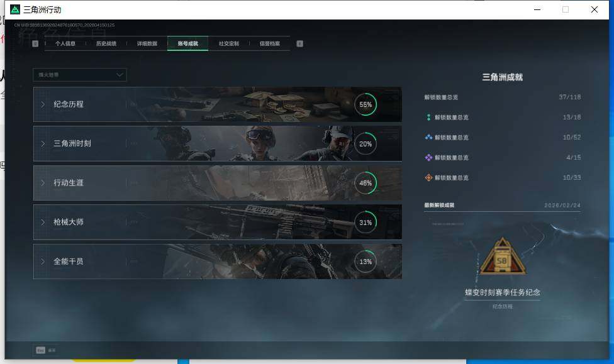614x364 pixels.
Task: Select the 全能干员 row title
Action: (x=69, y=261)
